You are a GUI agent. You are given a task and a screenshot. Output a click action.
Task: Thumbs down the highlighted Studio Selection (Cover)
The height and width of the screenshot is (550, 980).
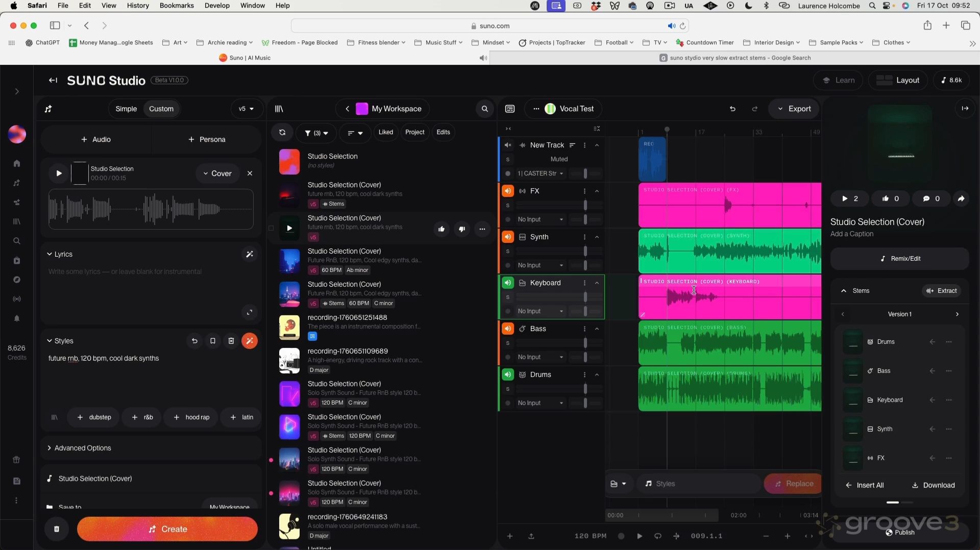click(x=462, y=229)
